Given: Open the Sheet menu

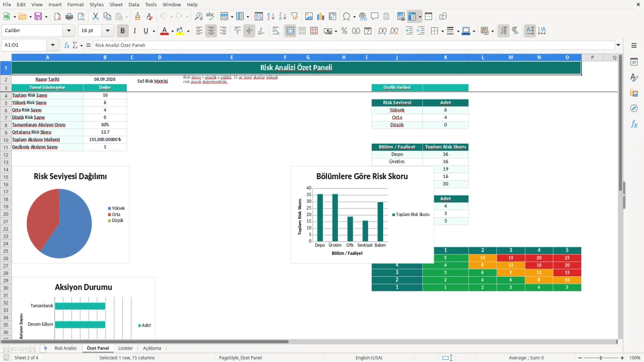Looking at the screenshot, I should 116,4.
